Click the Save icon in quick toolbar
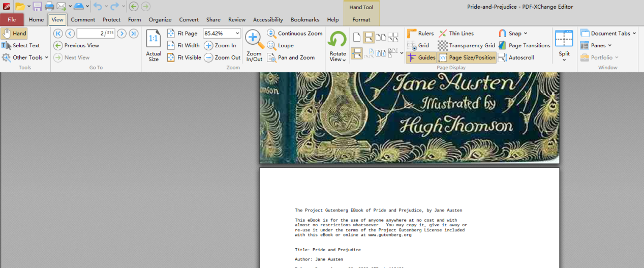This screenshot has width=644, height=268. [x=38, y=7]
